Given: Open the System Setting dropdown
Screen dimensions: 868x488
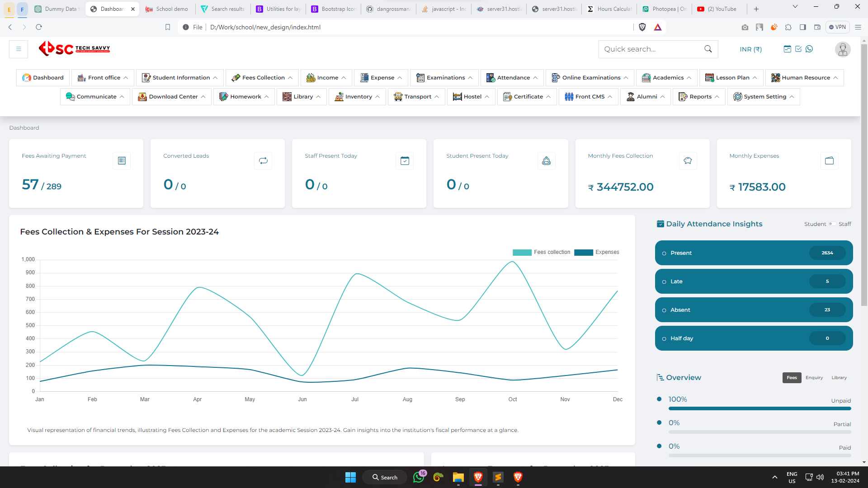Looking at the screenshot, I should 764,97.
